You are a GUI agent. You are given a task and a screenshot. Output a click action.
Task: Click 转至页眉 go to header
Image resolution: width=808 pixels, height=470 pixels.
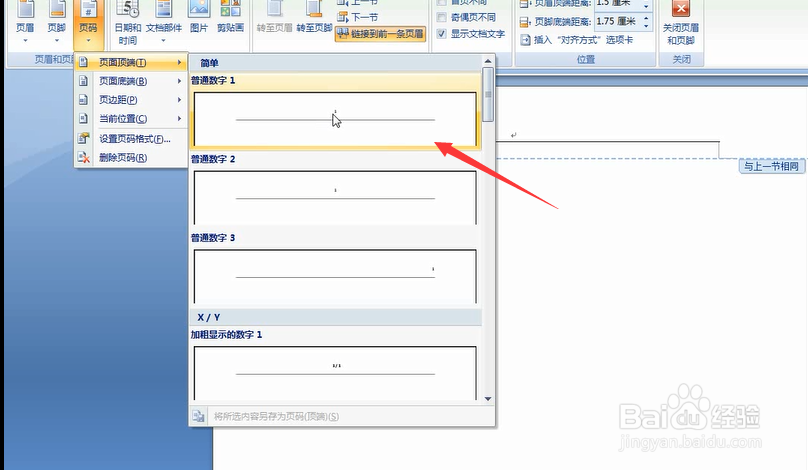coord(274,18)
